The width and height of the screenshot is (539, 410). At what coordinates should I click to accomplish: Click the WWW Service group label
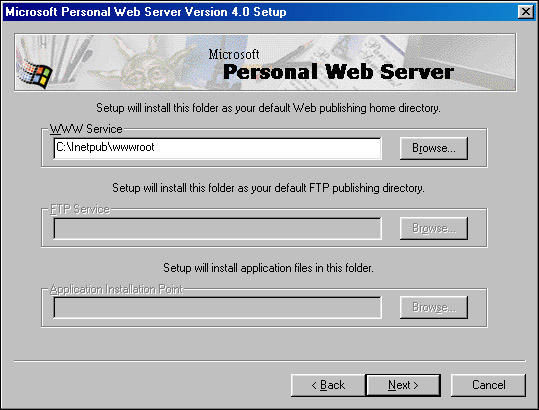point(86,129)
